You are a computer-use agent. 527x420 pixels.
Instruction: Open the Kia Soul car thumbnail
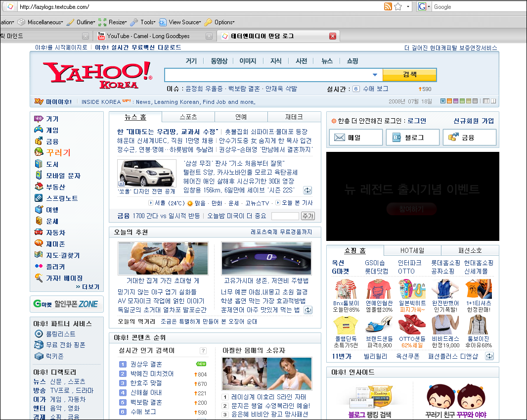point(146,173)
